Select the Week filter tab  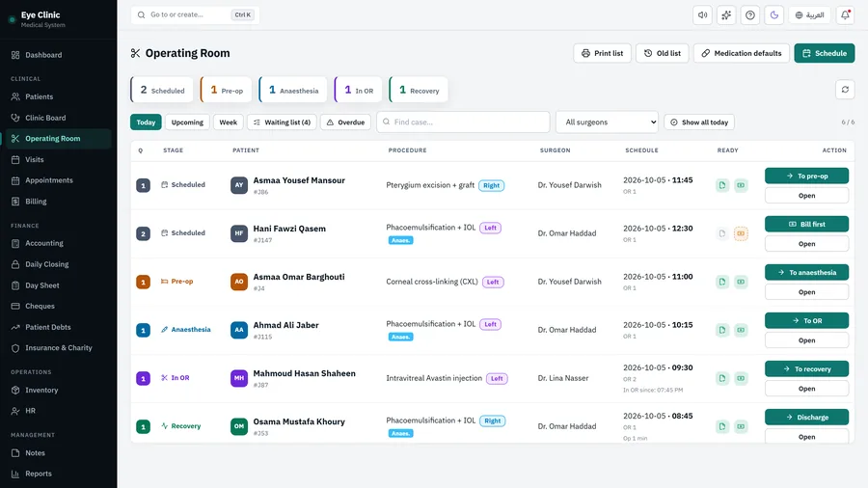(228, 122)
